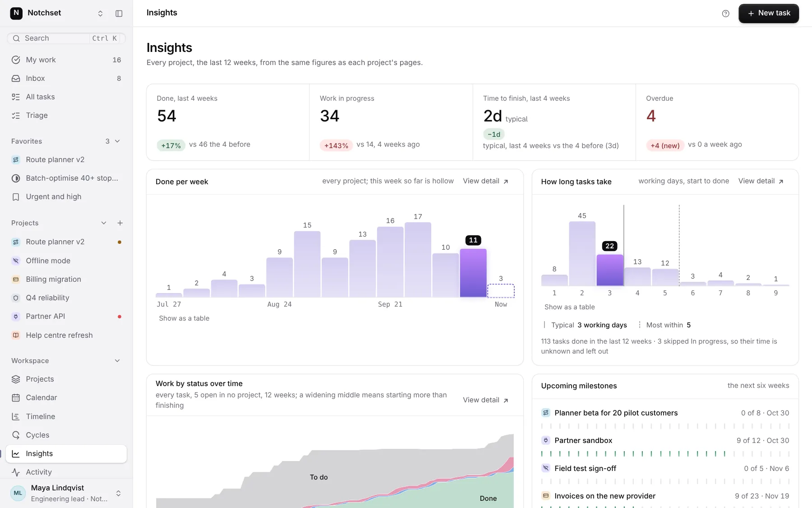Open Projects under Workspace
The image size is (812, 508).
pyautogui.click(x=66, y=379)
